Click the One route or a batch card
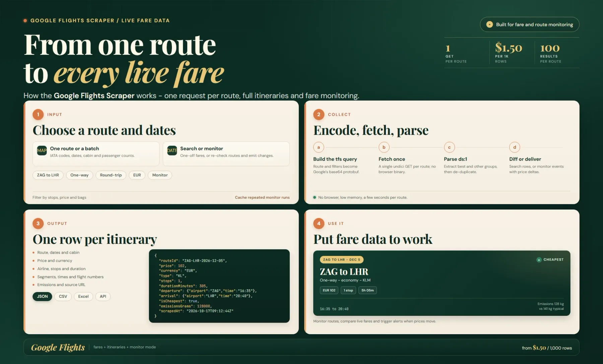 coord(96,154)
